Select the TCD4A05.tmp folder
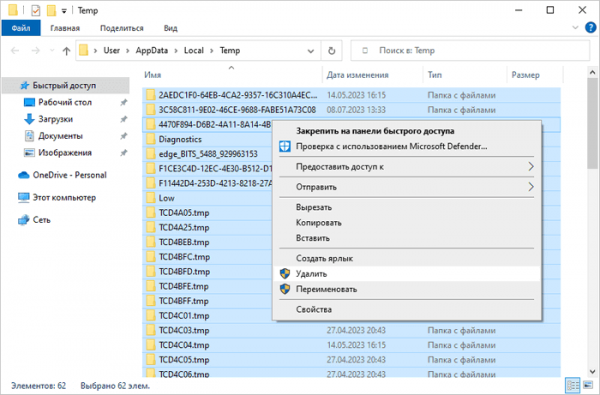The image size is (600, 395). click(x=184, y=213)
